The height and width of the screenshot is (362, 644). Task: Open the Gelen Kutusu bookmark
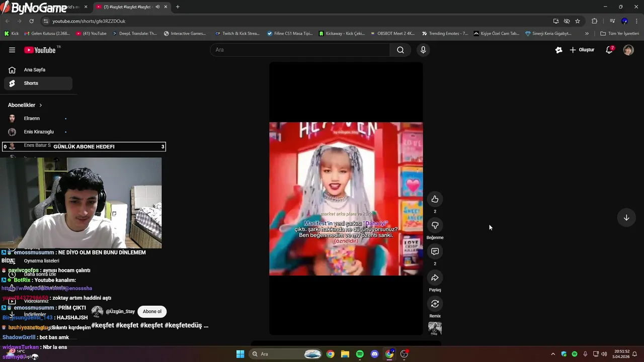[x=47, y=34]
